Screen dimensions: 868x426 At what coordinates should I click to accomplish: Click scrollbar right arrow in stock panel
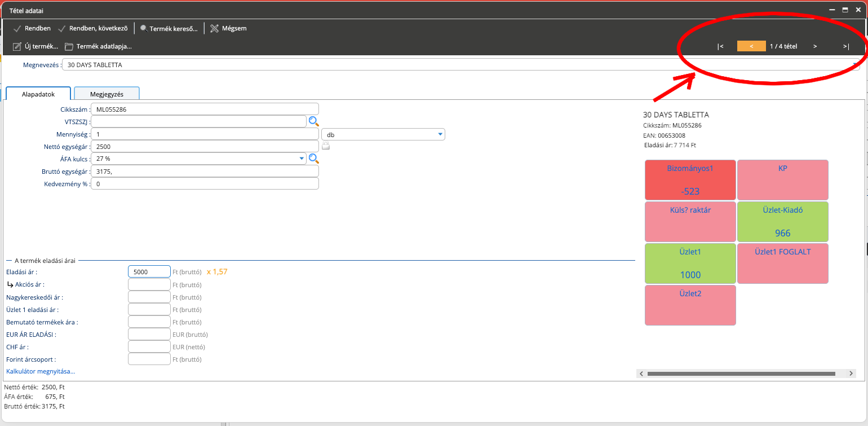click(x=851, y=374)
